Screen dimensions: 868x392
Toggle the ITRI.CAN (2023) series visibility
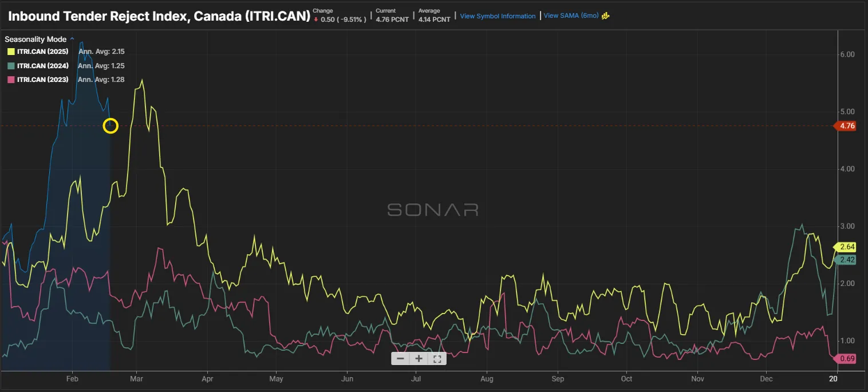(43, 80)
